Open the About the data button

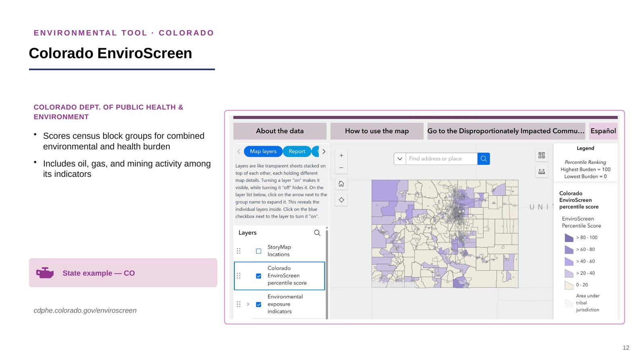280,131
